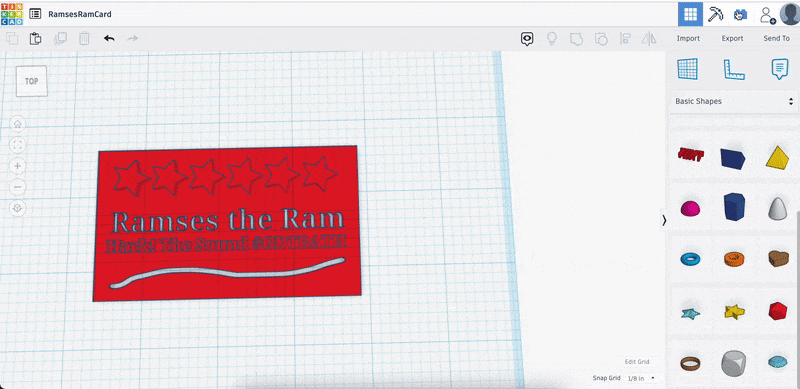Select the Hack! The Sound text
Image resolution: width=800 pixels, height=389 pixels.
pyautogui.click(x=226, y=245)
